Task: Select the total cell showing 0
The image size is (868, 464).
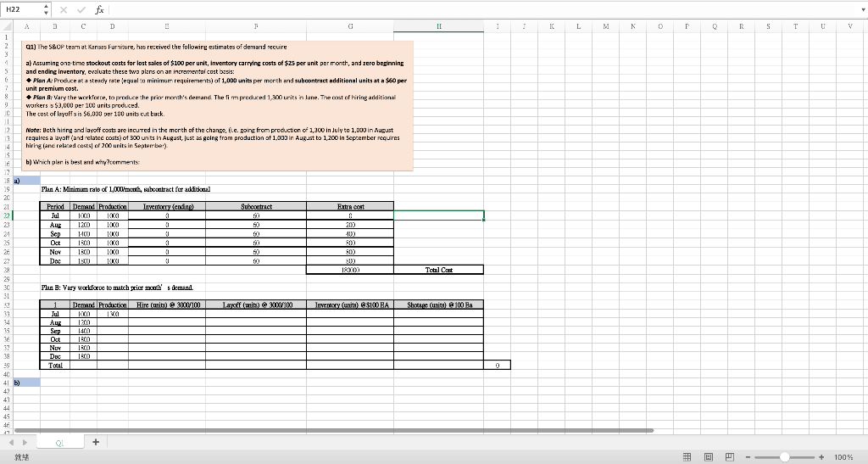Action: point(497,366)
